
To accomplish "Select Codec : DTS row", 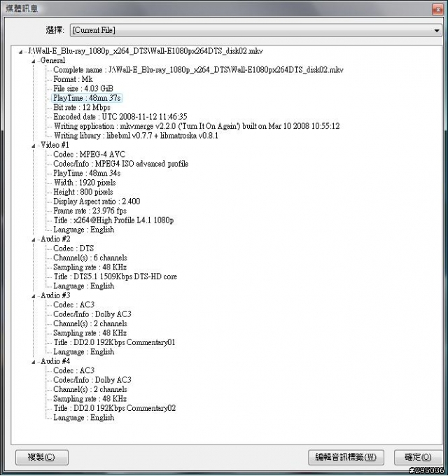I will (x=73, y=248).
